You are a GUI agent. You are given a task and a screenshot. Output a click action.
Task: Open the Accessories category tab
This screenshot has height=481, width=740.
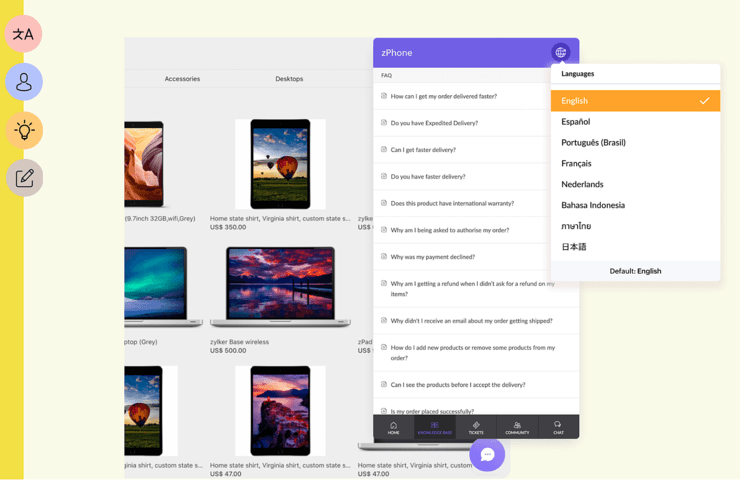click(182, 79)
